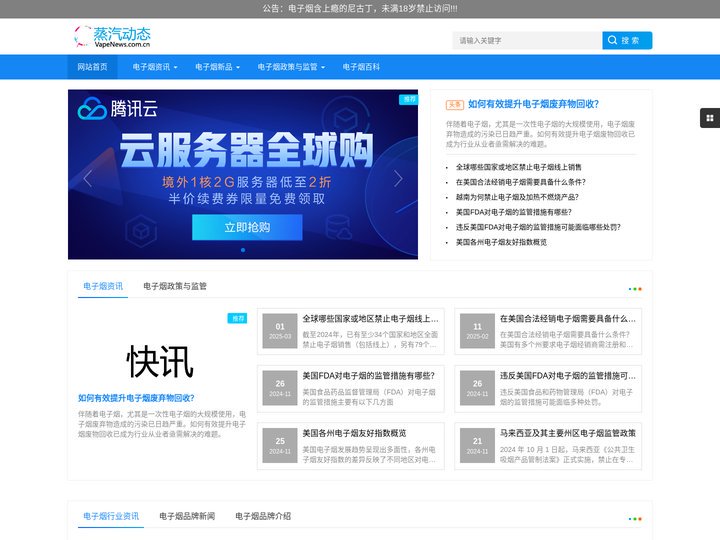Open link 在美国合法经销电子烟需要具备什么条件? in the bulleted list
Screen dimensions: 720x540
[x=521, y=182]
